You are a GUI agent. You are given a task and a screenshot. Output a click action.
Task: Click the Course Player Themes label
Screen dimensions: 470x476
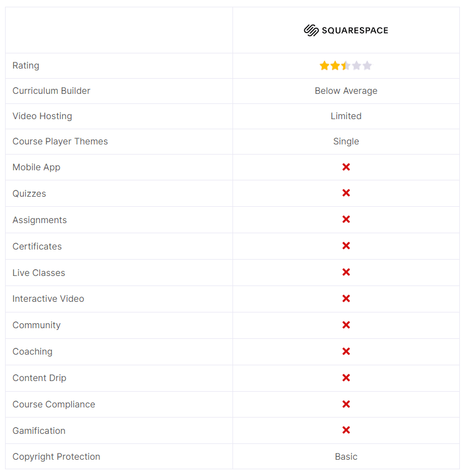60,142
